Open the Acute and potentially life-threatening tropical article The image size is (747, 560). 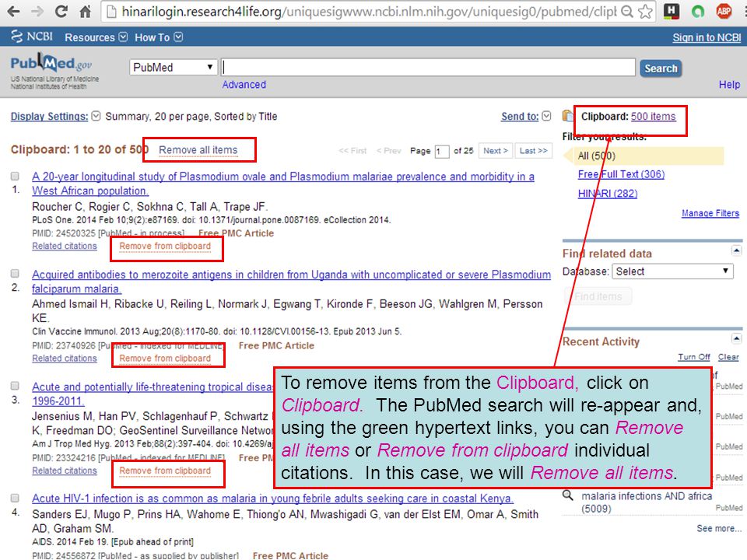(x=153, y=394)
